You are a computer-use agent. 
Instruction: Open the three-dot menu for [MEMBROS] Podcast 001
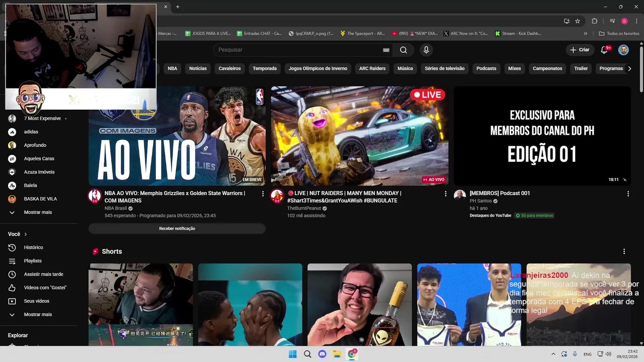[x=628, y=194]
